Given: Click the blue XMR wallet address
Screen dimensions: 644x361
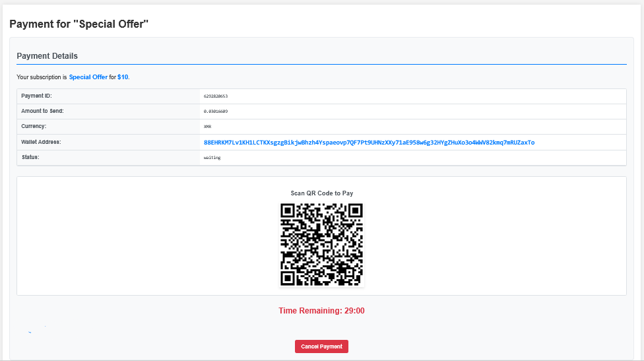Looking at the screenshot, I should [x=369, y=143].
